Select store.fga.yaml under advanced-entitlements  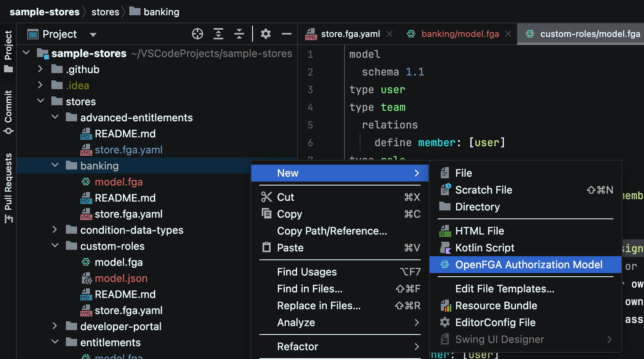128,150
